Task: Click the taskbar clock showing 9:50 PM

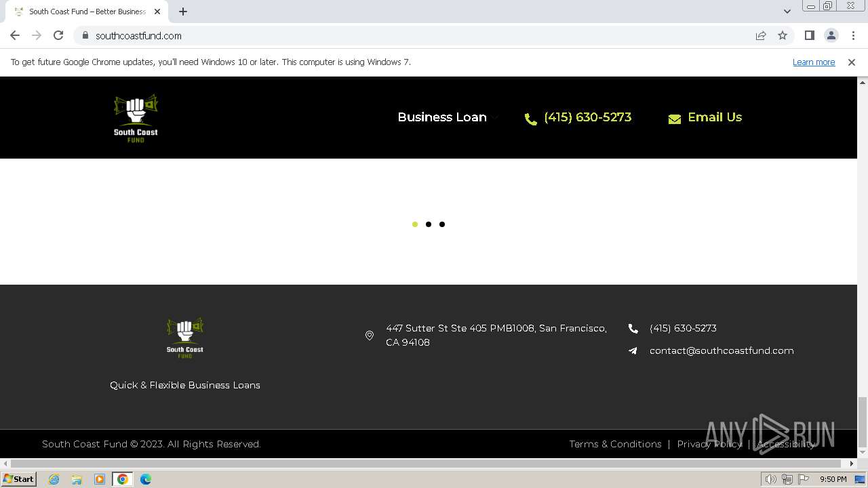Action: pyautogui.click(x=833, y=479)
